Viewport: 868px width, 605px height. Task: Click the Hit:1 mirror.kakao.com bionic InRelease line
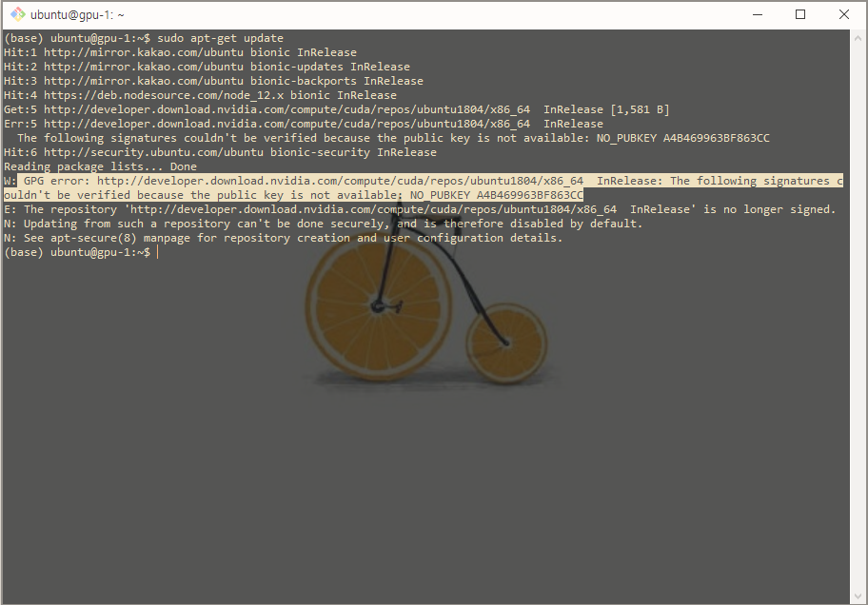181,52
